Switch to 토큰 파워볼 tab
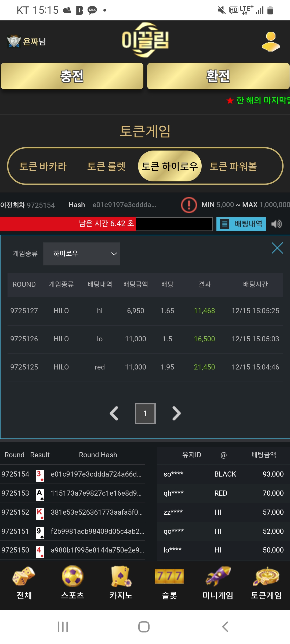The width and height of the screenshot is (290, 644). pos(233,166)
